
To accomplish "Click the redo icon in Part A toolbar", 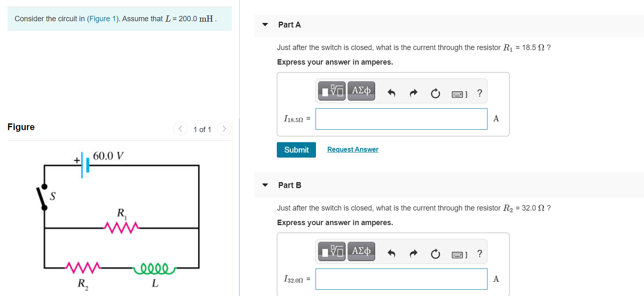I will point(413,93).
